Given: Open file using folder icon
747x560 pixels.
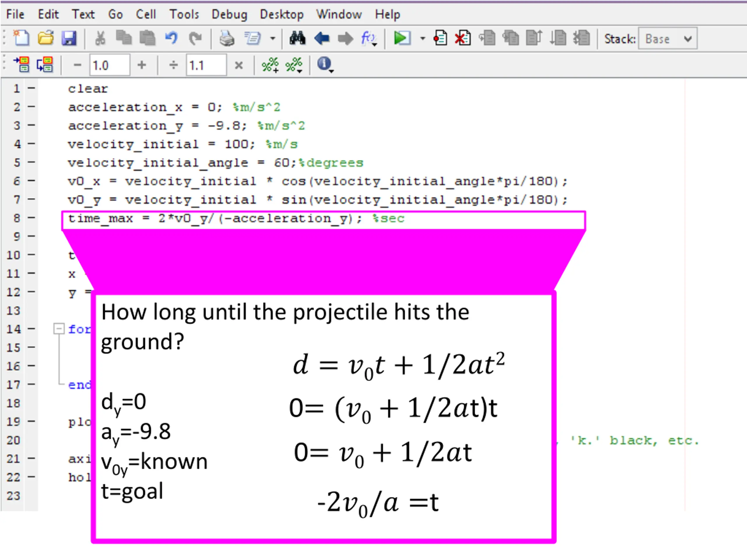Looking at the screenshot, I should tap(46, 38).
